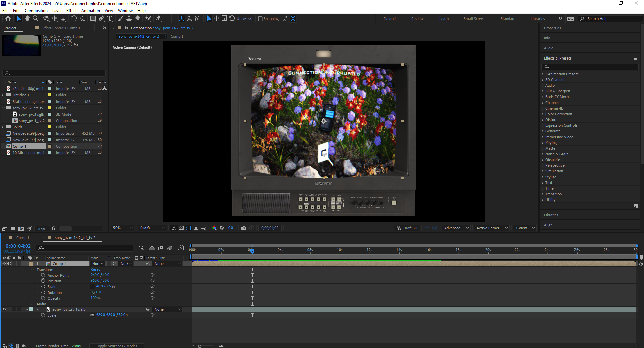Image resolution: width=644 pixels, height=348 pixels.
Task: Select the Hand tool in the toolbar
Action: pyautogui.click(x=27, y=18)
